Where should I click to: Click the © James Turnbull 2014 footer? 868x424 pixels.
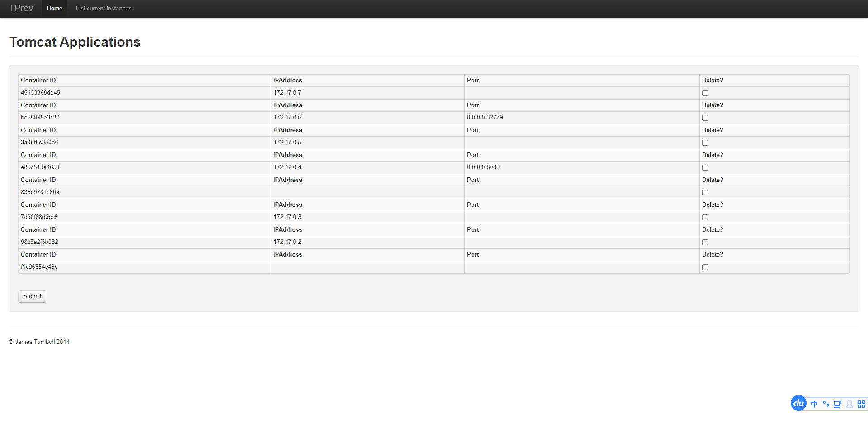tap(39, 342)
